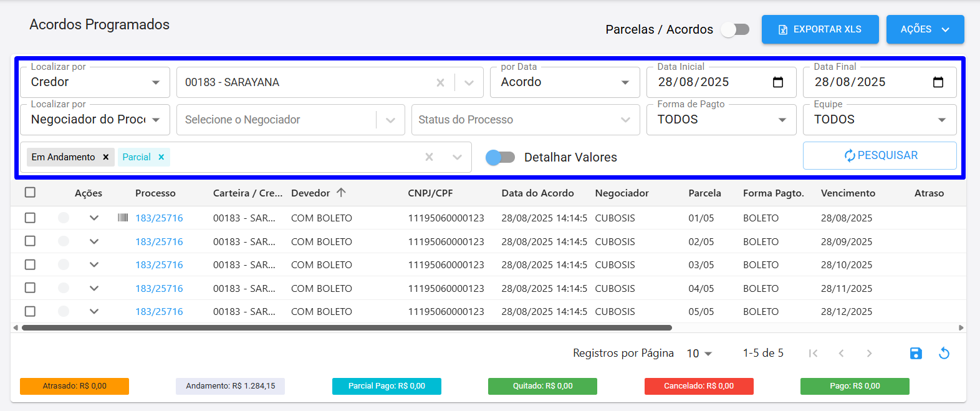The width and height of the screenshot is (980, 411).
Task: Toggle the Parcelas / Acordos switch
Action: coord(735,29)
